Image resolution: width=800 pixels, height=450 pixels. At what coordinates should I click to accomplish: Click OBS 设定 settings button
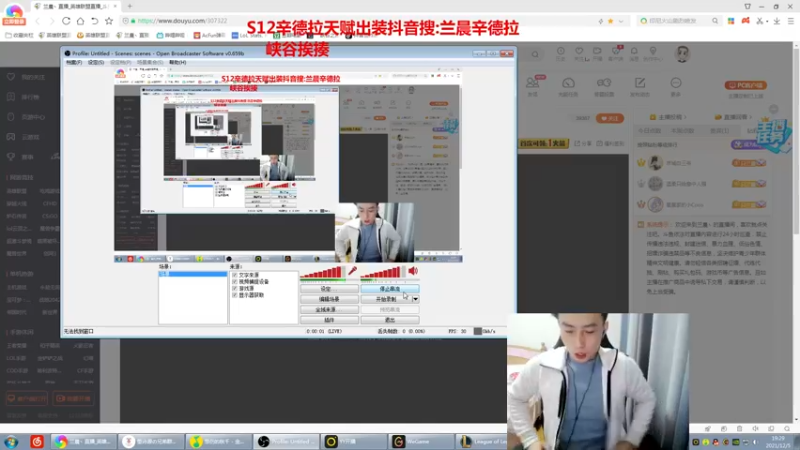click(x=329, y=289)
